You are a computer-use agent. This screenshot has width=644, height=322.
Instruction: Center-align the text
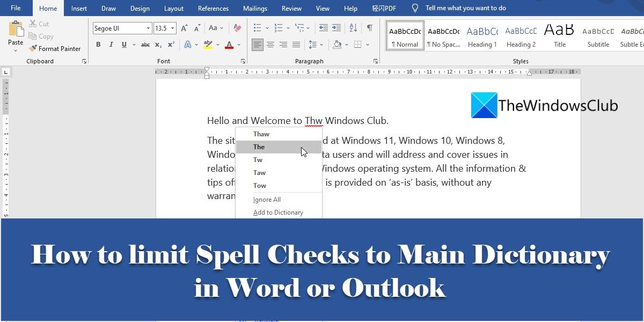pyautogui.click(x=270, y=45)
